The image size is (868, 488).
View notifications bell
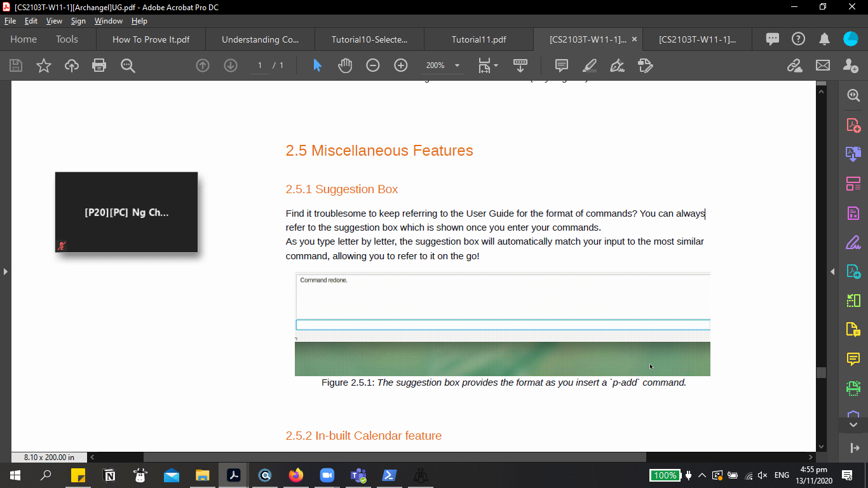click(825, 39)
